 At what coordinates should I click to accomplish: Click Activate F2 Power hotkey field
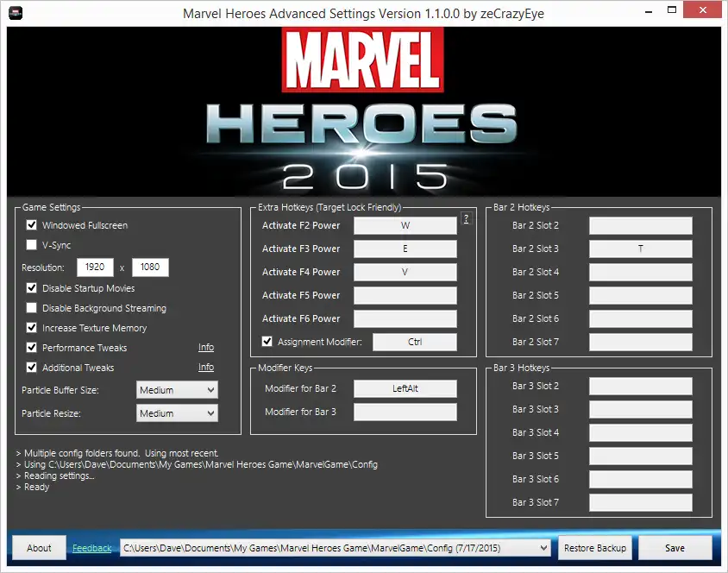405,226
